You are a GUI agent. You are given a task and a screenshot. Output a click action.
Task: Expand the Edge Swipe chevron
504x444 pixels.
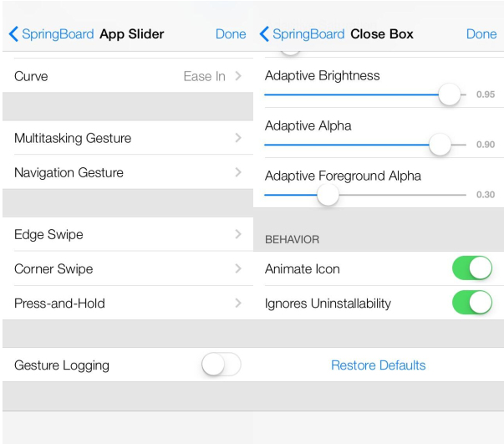coord(238,235)
